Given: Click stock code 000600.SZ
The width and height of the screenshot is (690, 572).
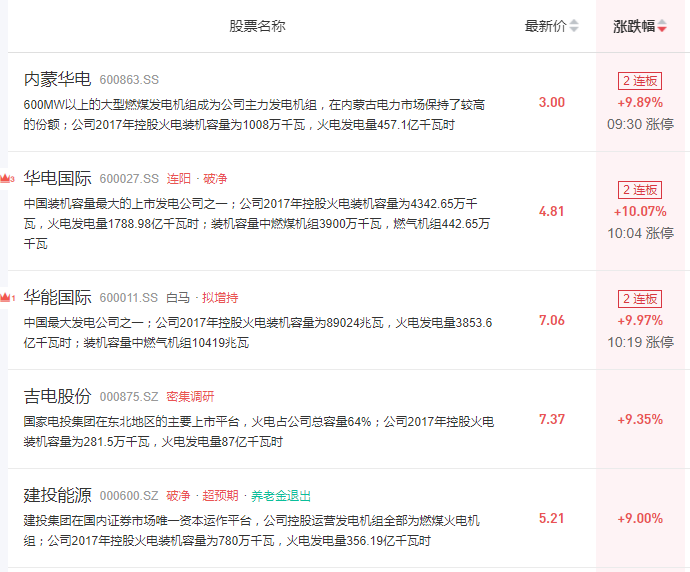Looking at the screenshot, I should 128,496.
